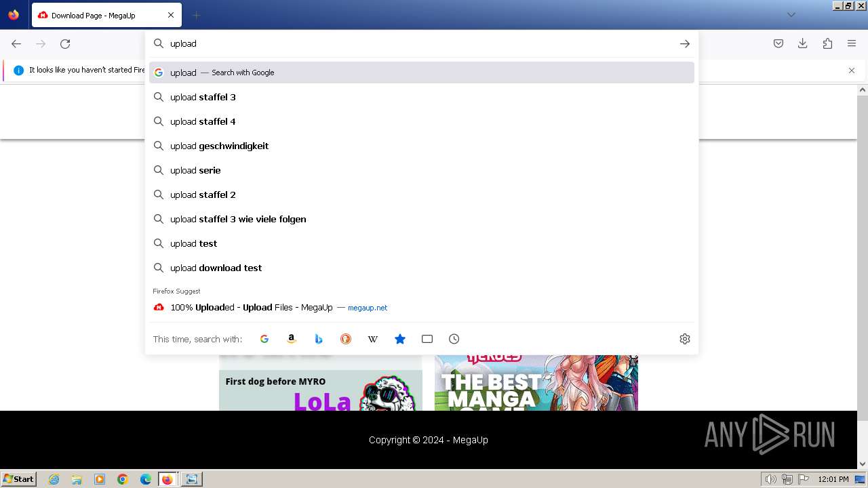The width and height of the screenshot is (868, 488).
Task: Select suggestion upload download test
Action: (x=422, y=268)
